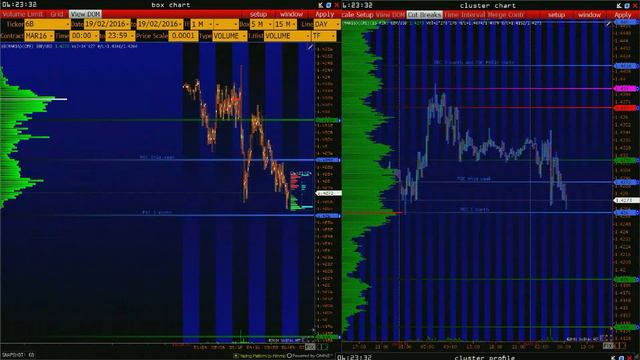The image size is (640, 360).
Task: Click the pin icon in box chart title bar
Action: 320,5
